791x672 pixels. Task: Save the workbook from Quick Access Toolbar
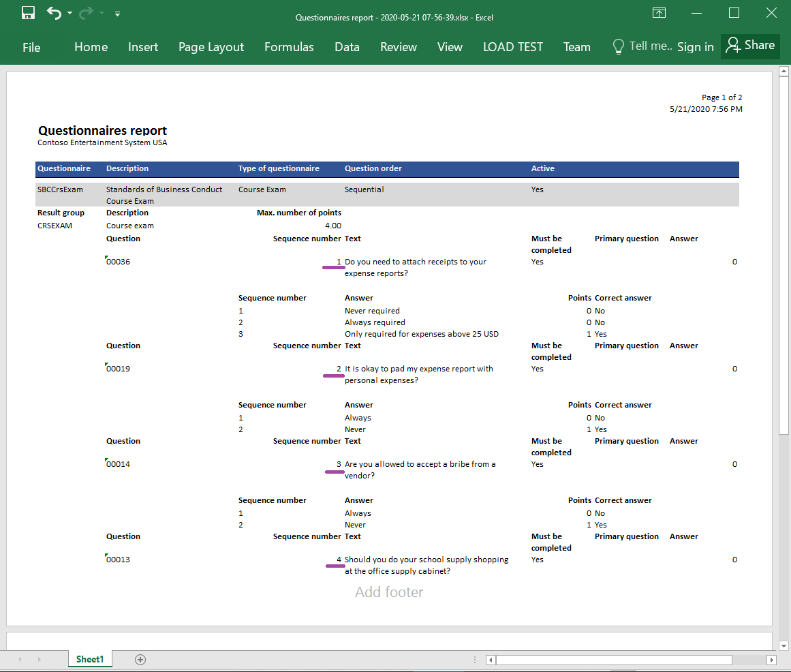[27, 13]
